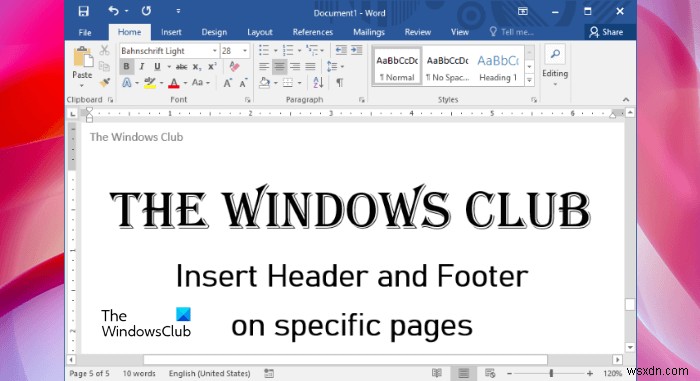Click the Cut scissors icon
This screenshot has width=700, height=381.
[x=104, y=50]
